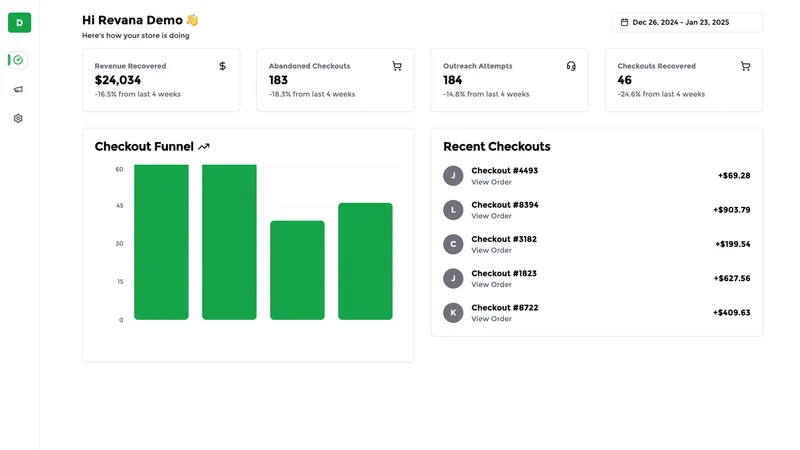Image resolution: width=800 pixels, height=450 pixels.
Task: Click View Order under Checkout #8394
Action: [x=491, y=216]
